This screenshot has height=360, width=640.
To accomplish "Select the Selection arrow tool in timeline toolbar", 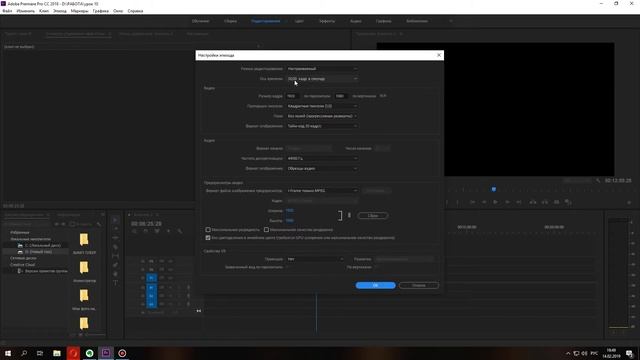I will point(116,220).
